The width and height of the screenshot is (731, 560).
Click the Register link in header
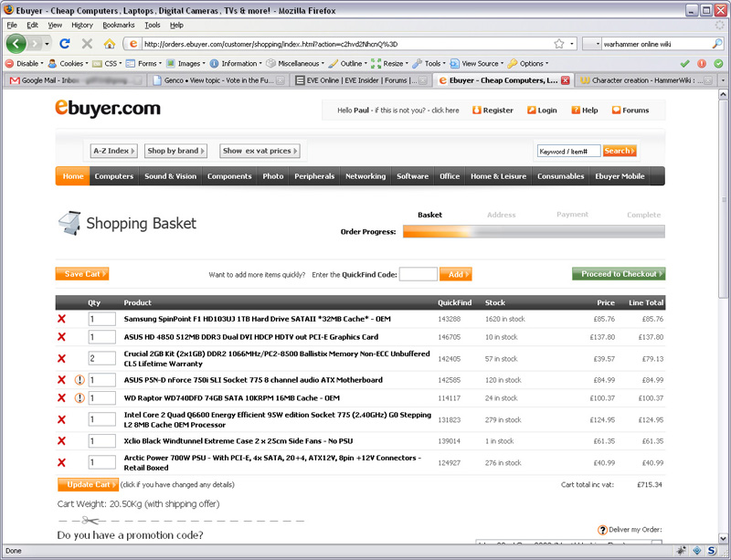(493, 111)
